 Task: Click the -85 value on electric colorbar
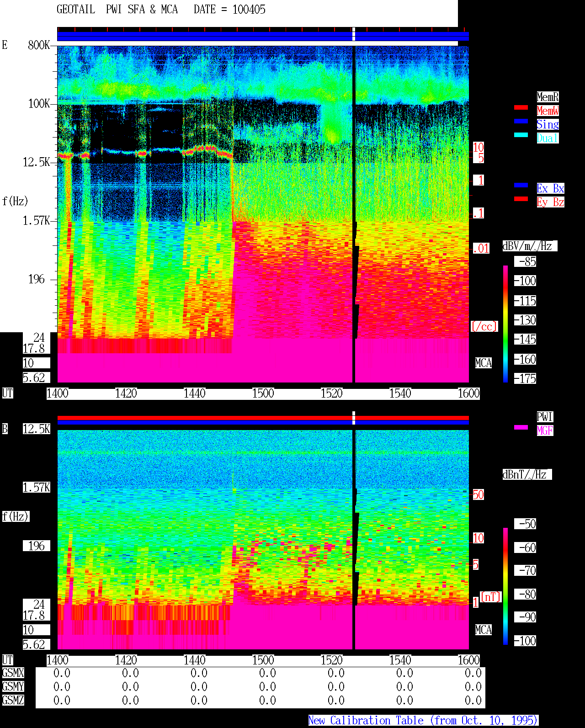pos(525,261)
